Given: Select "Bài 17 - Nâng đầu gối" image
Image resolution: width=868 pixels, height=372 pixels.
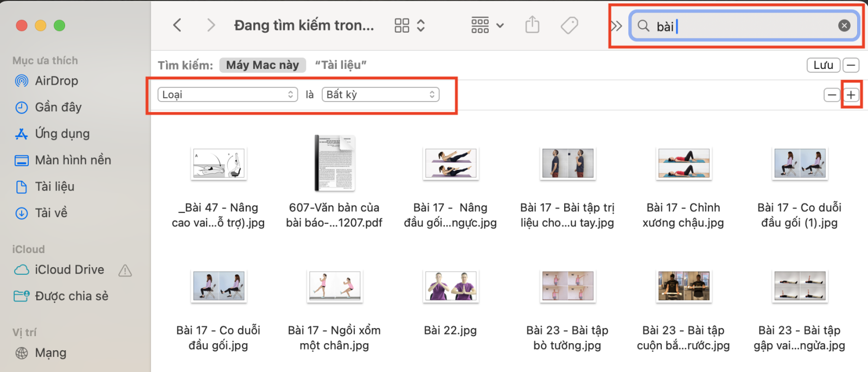Looking at the screenshot, I should (x=451, y=163).
